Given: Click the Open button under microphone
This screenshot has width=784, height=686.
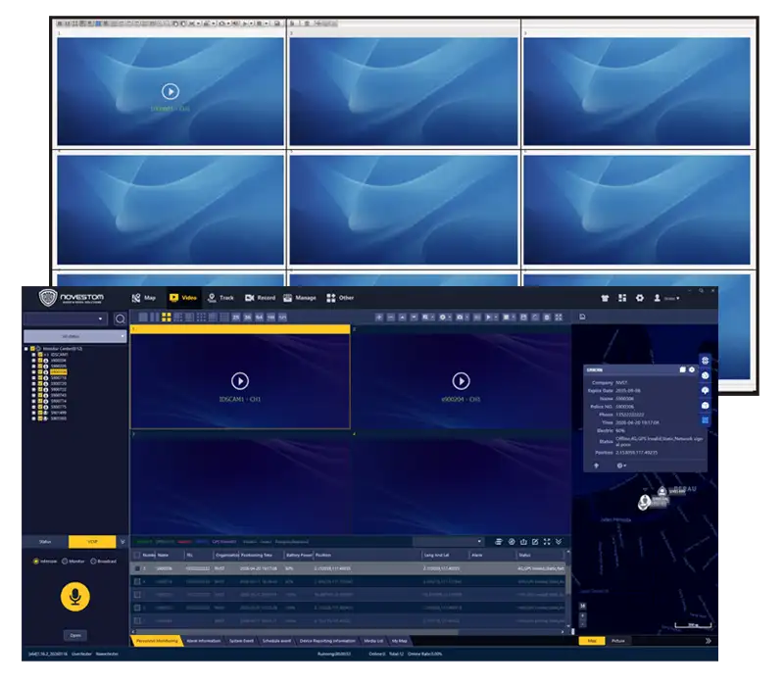Looking at the screenshot, I should 75,635.
